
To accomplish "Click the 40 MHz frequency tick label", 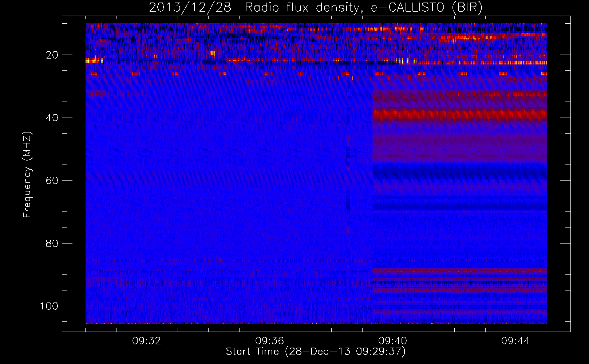I will coord(52,118).
